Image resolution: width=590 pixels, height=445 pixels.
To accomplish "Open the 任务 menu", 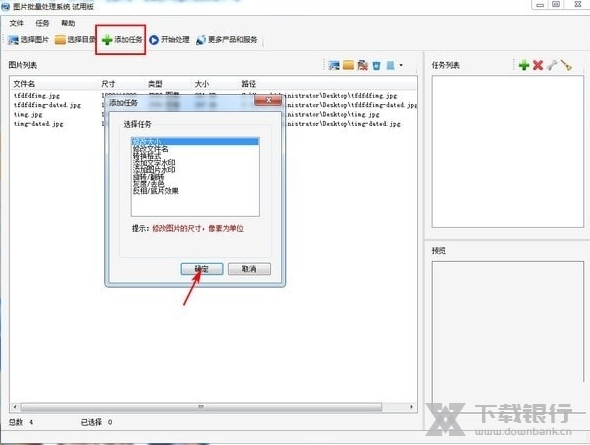I will click(x=42, y=23).
